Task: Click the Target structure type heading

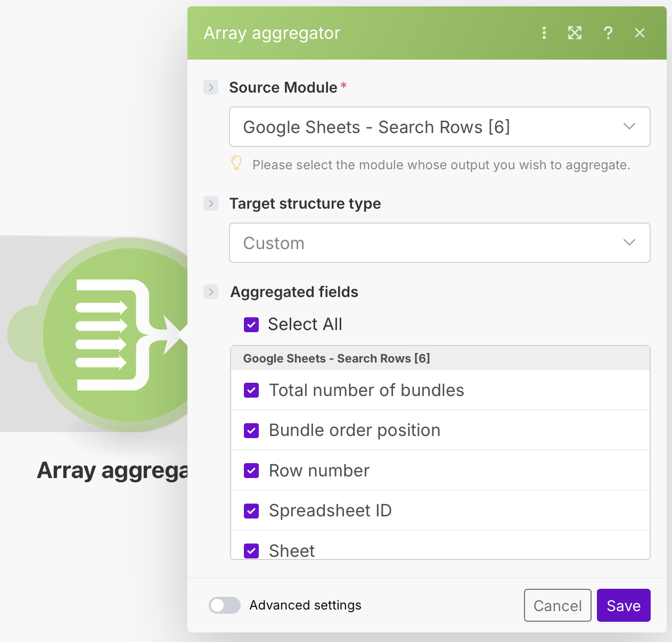Action: tap(305, 203)
